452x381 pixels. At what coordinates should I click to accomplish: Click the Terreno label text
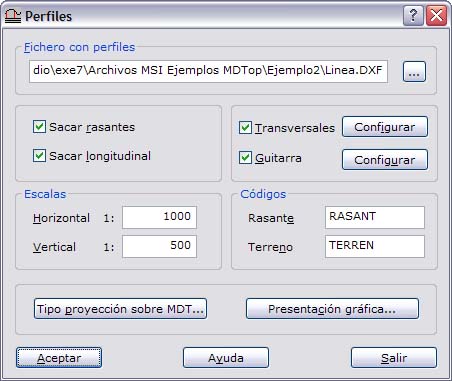coord(270,247)
